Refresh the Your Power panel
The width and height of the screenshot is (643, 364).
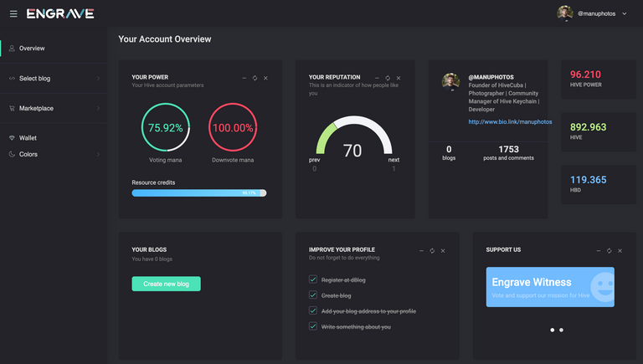point(255,78)
